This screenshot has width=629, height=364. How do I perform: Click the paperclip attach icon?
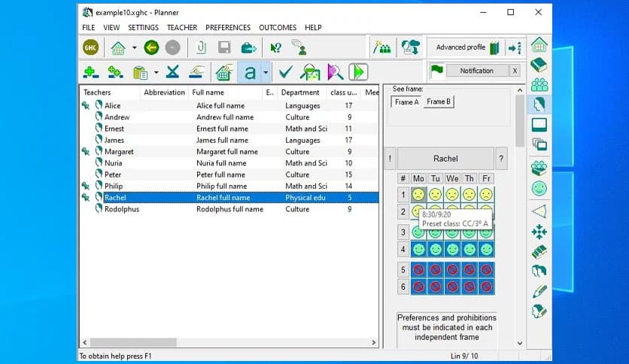tap(201, 47)
